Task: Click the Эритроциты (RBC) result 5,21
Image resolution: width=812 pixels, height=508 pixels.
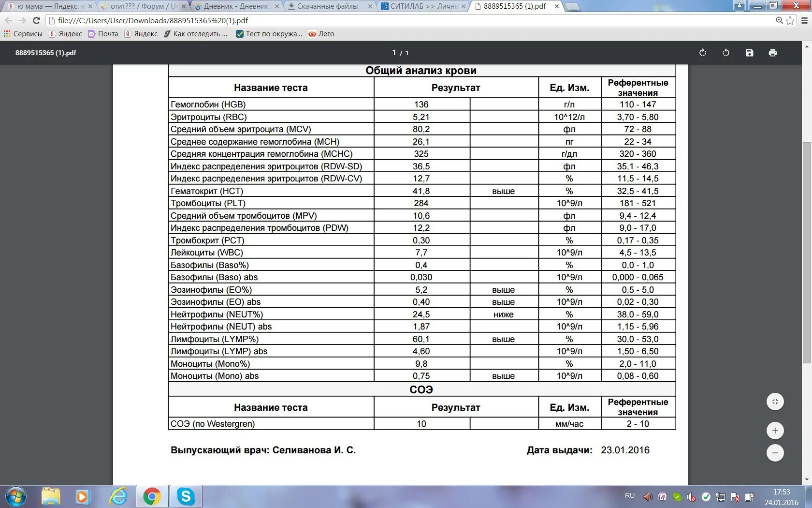Action: coord(421,117)
